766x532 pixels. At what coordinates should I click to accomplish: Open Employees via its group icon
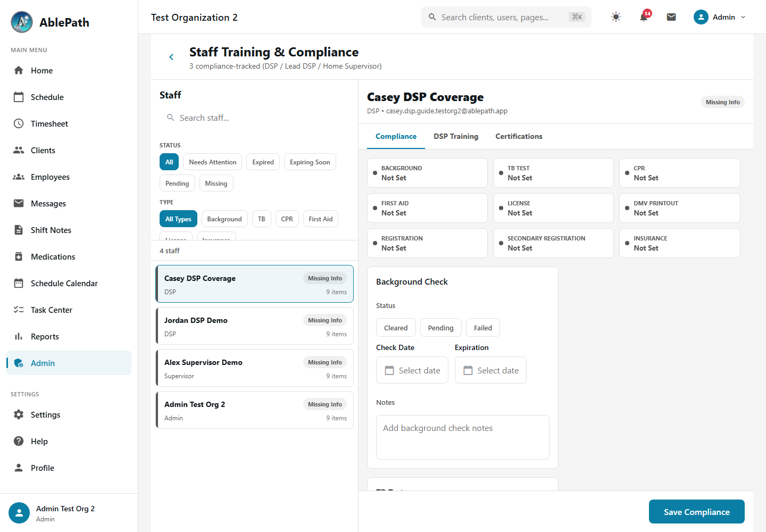[x=19, y=177]
